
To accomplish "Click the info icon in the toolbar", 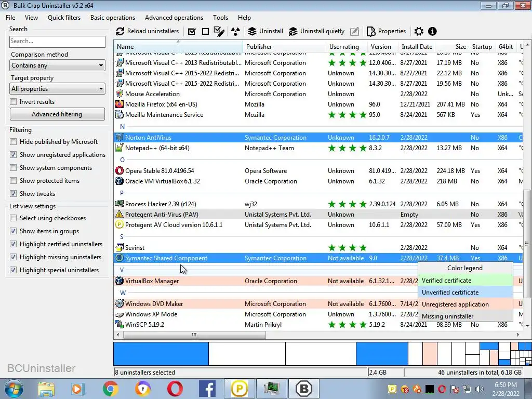I will coord(432,32).
